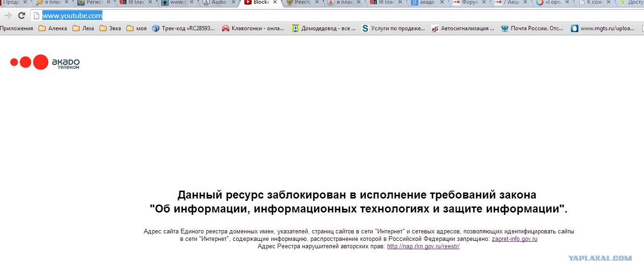Close the Blocke YouTube tab
This screenshot has width=644, height=272.
(275, 2)
